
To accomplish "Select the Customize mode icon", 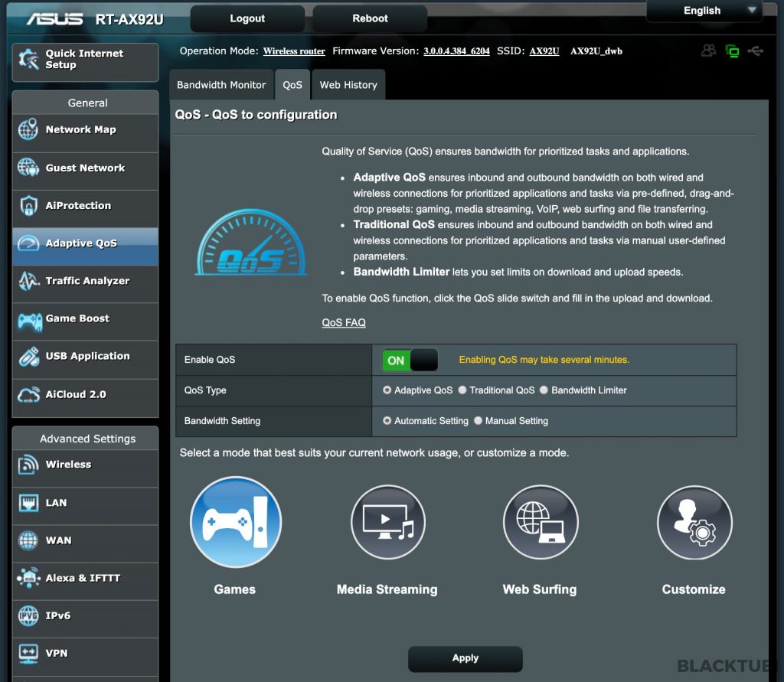I will click(694, 522).
